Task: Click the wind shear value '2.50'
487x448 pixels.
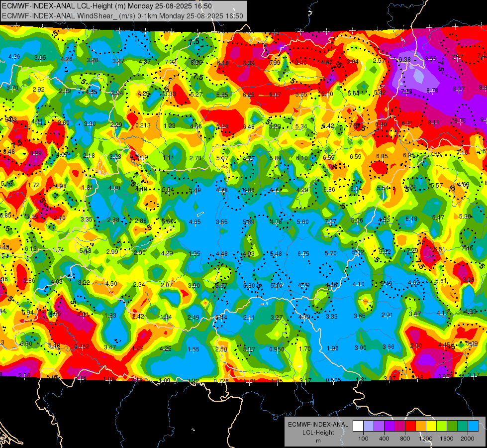Action: coord(221,349)
